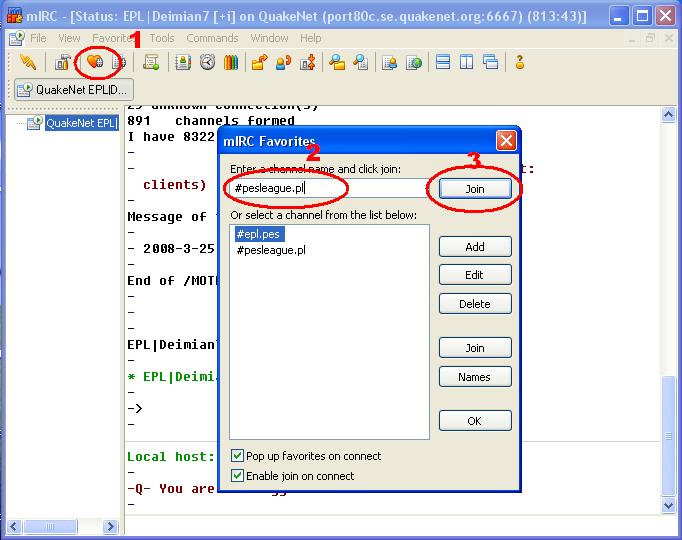Open the Colors books toolbar icon
This screenshot has width=682, height=540.
(x=231, y=63)
